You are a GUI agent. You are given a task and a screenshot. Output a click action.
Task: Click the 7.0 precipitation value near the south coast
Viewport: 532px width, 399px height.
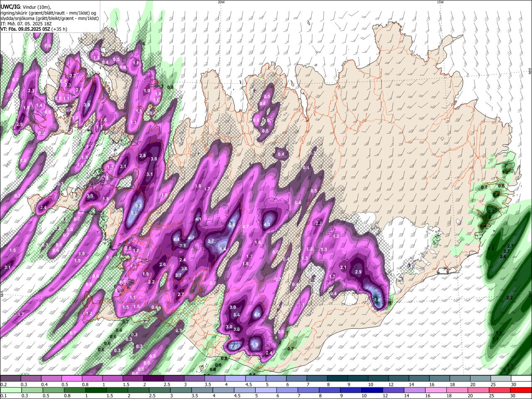pos(233,346)
